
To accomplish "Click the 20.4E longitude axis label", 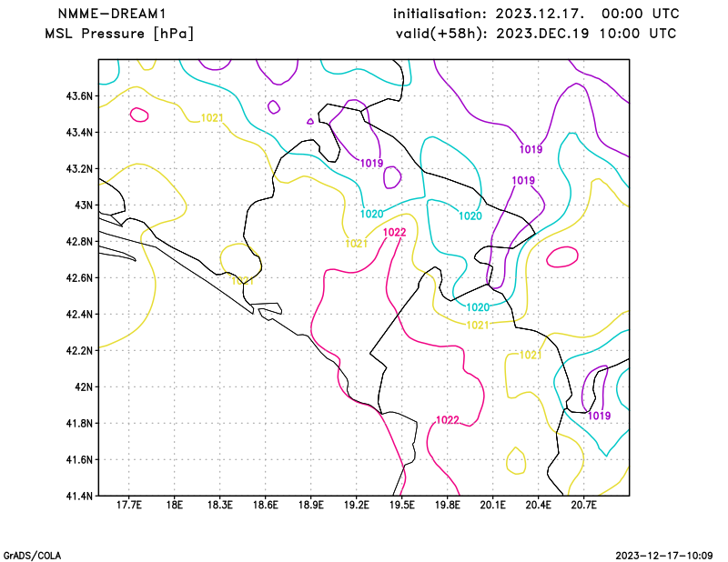I will point(539,505).
